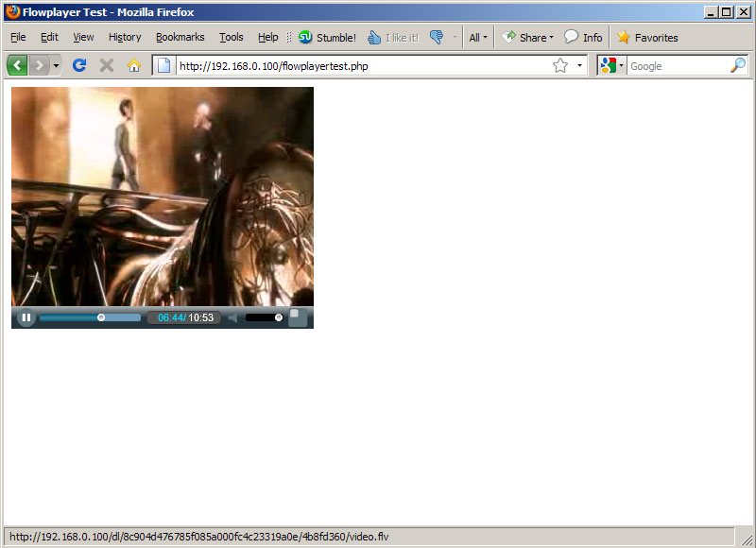Viewport: 756px width, 548px height.
Task: Go back with the green back arrow
Action: [x=17, y=65]
